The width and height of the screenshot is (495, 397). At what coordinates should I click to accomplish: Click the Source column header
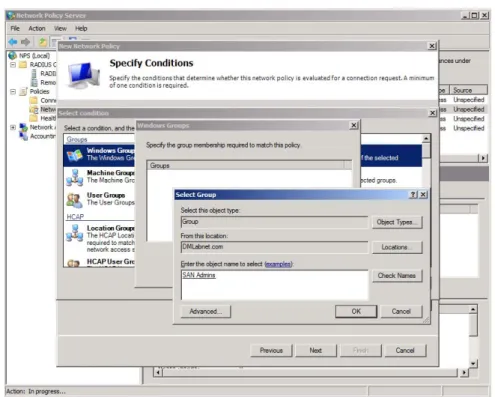(x=469, y=90)
